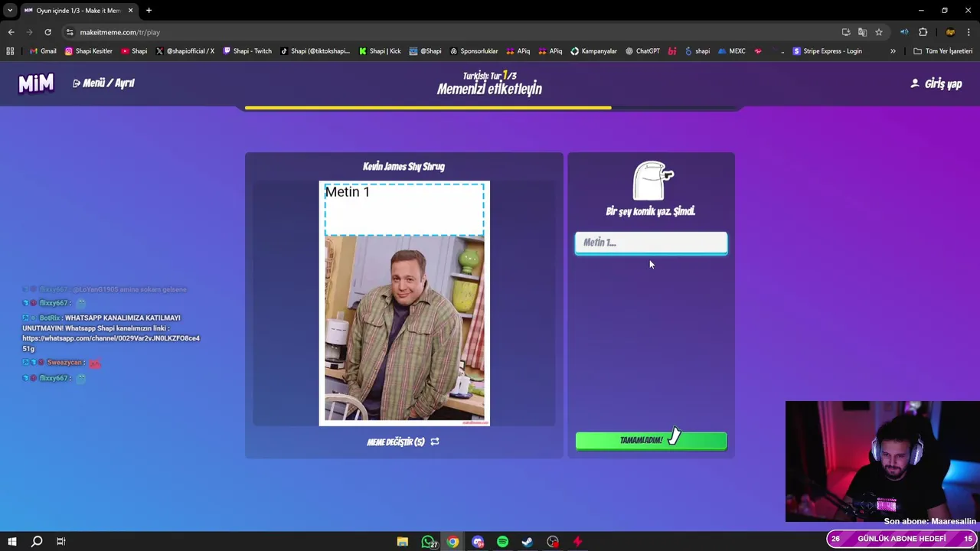The height and width of the screenshot is (551, 980).
Task: Click the GÜNLÜK ABONE HEDEFİ goal bar
Action: (x=902, y=539)
